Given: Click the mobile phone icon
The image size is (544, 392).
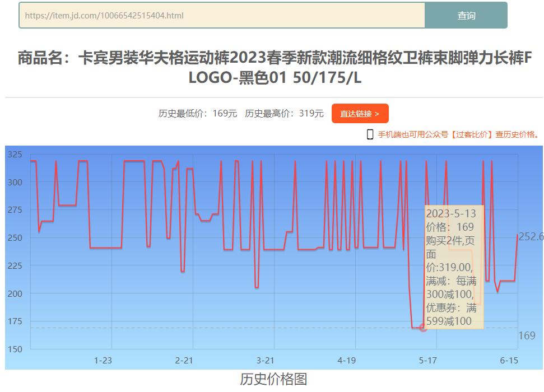Looking at the screenshot, I should (370, 134).
